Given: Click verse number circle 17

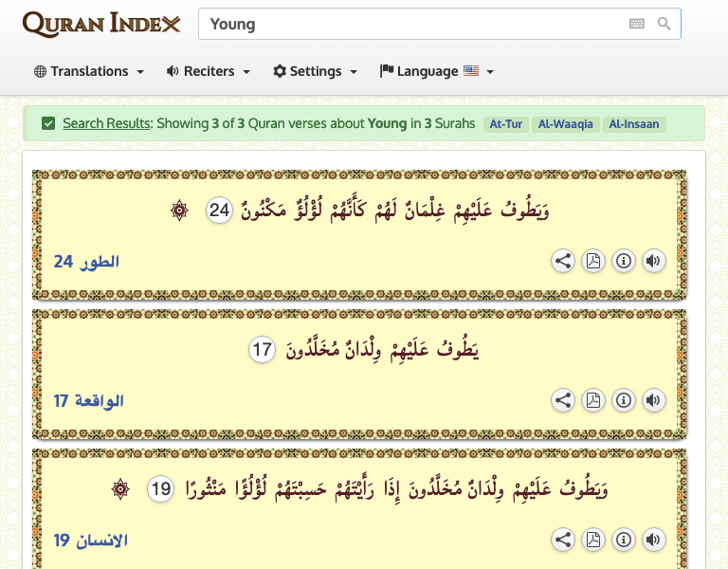Looking at the screenshot, I should (x=262, y=349).
